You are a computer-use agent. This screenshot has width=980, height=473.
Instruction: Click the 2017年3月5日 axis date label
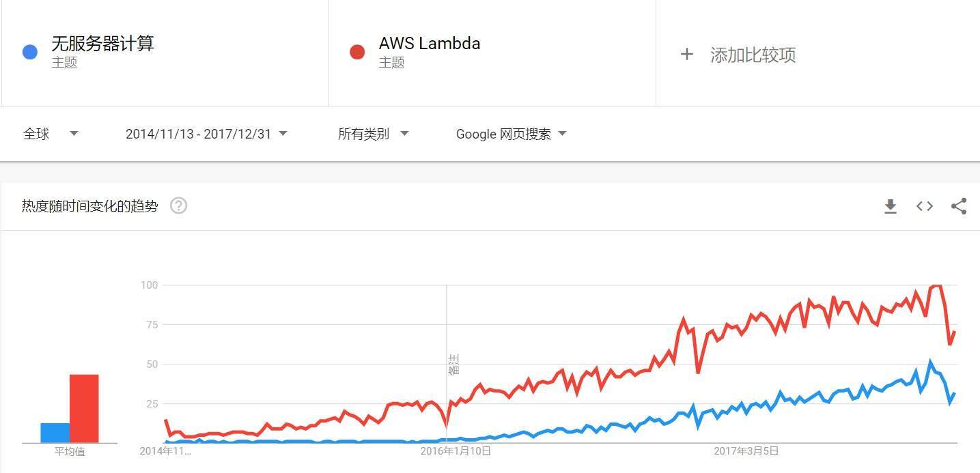[x=746, y=451]
